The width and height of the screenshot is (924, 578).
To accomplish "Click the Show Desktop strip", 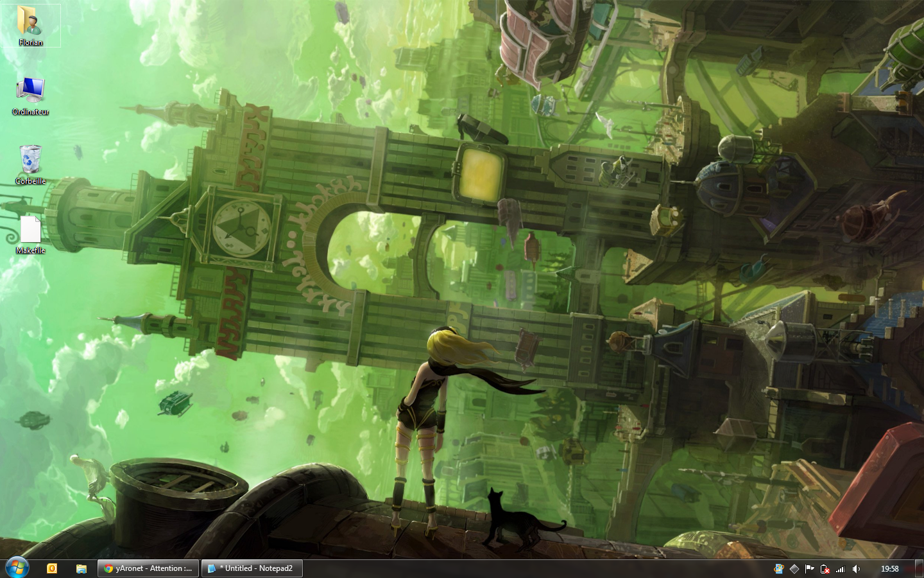I will click(x=920, y=568).
